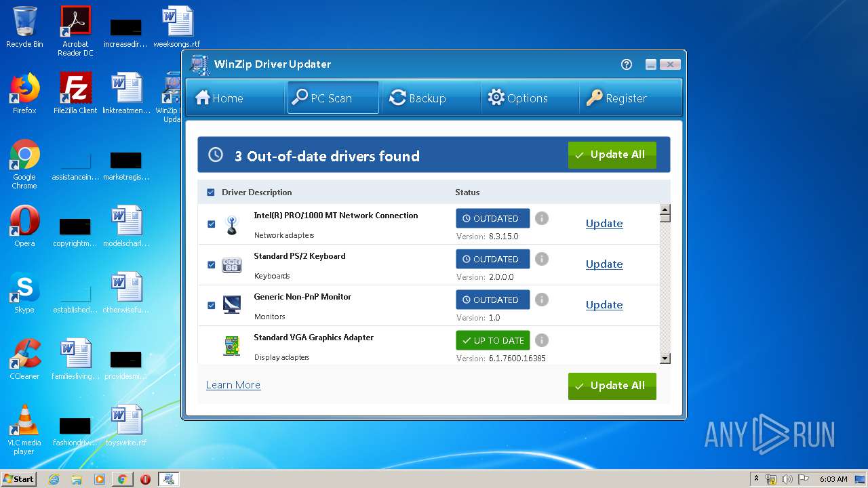Click the OUTDATED badge for Non-PnP Monitor

[x=493, y=300]
